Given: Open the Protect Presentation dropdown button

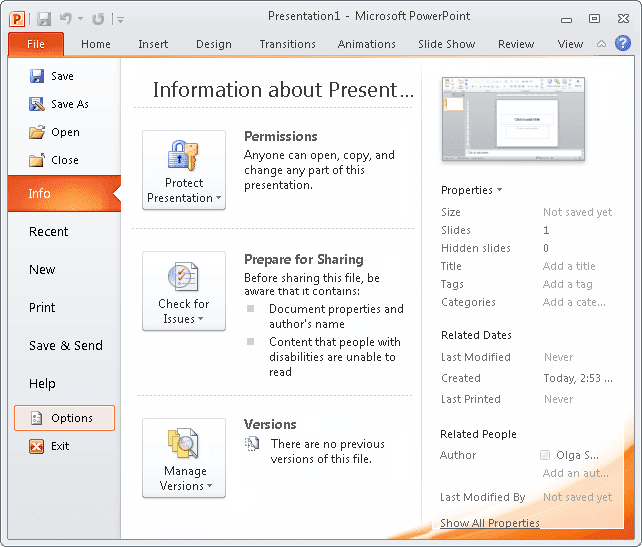Looking at the screenshot, I should pyautogui.click(x=184, y=170).
